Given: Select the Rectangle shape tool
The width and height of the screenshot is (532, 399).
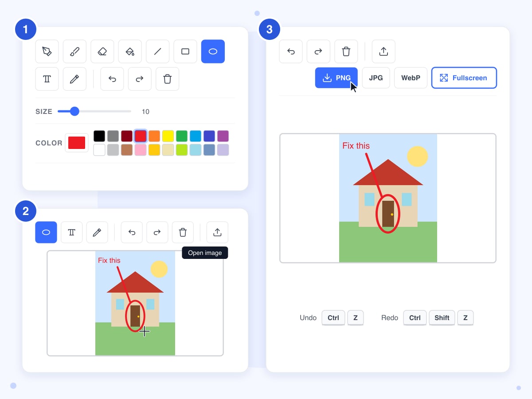Looking at the screenshot, I should pyautogui.click(x=185, y=51).
